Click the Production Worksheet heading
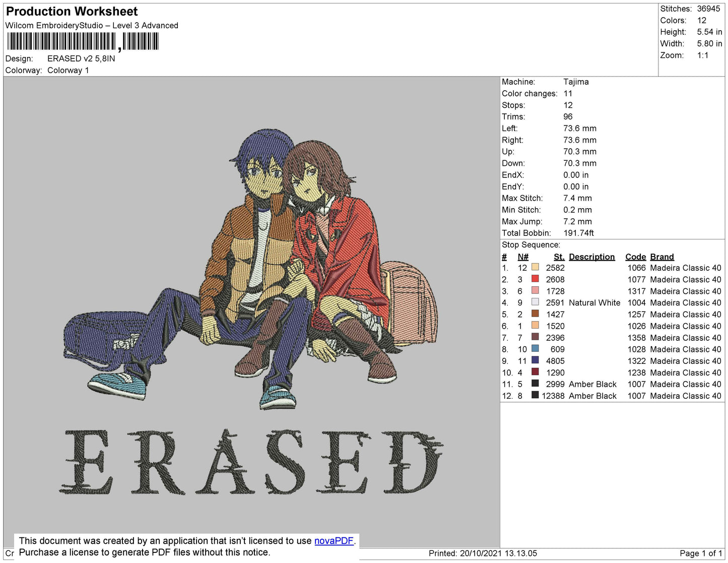 [x=72, y=11]
